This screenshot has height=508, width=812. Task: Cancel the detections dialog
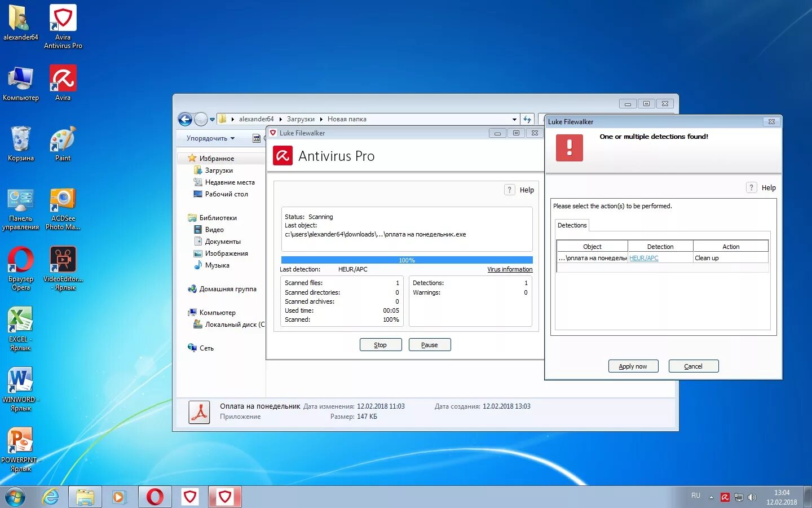pos(694,366)
